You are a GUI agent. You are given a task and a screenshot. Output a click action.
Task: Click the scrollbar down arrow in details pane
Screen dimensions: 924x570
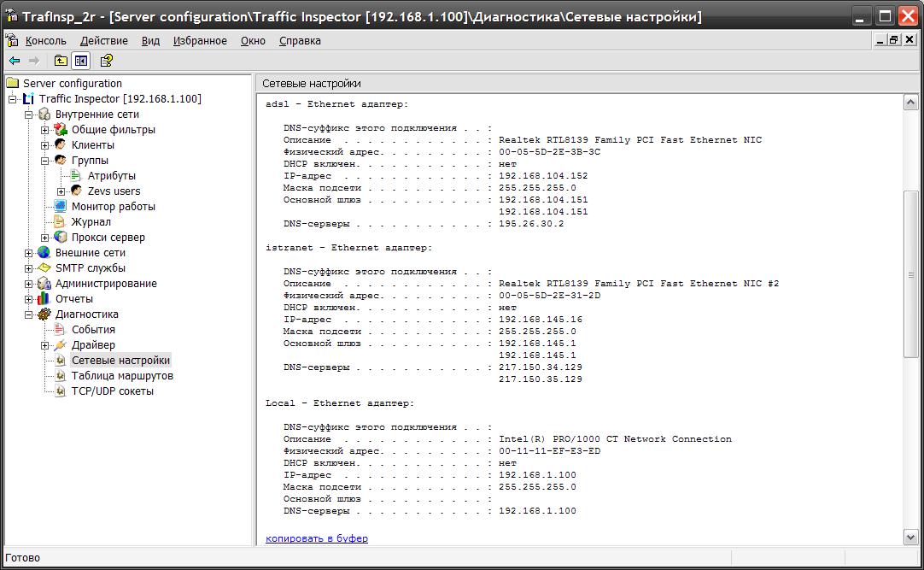910,537
